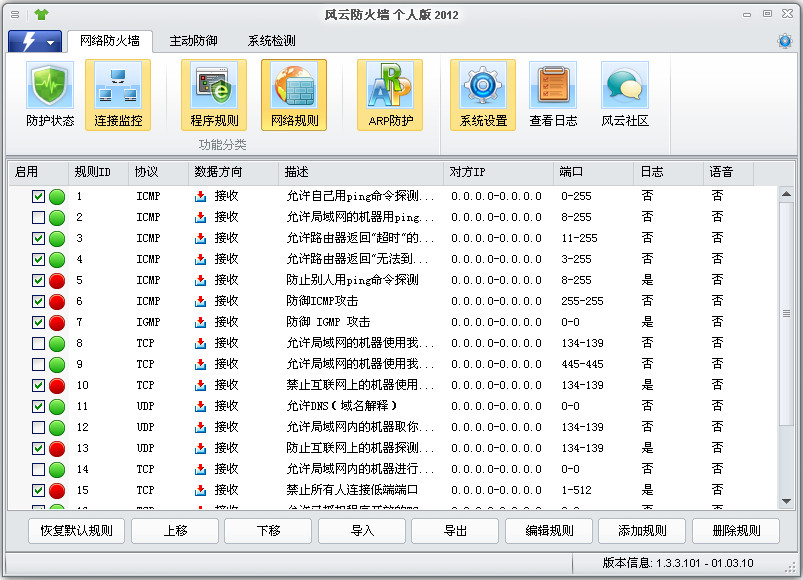Click 添加规则 add rule button
The image size is (803, 580).
[x=642, y=531]
